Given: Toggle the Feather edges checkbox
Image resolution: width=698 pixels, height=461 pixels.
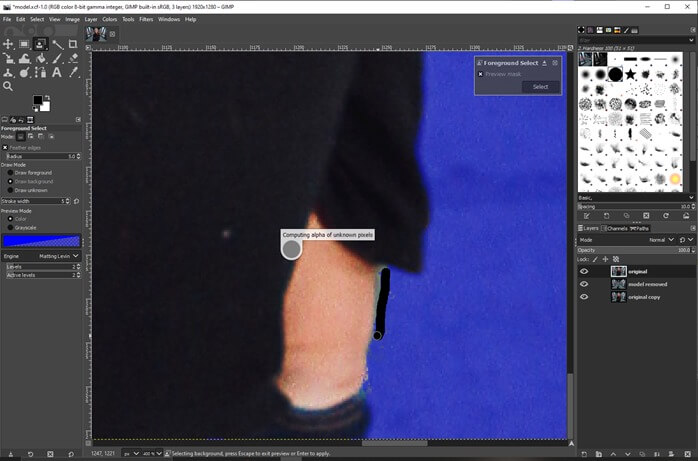Looking at the screenshot, I should click(x=5, y=148).
